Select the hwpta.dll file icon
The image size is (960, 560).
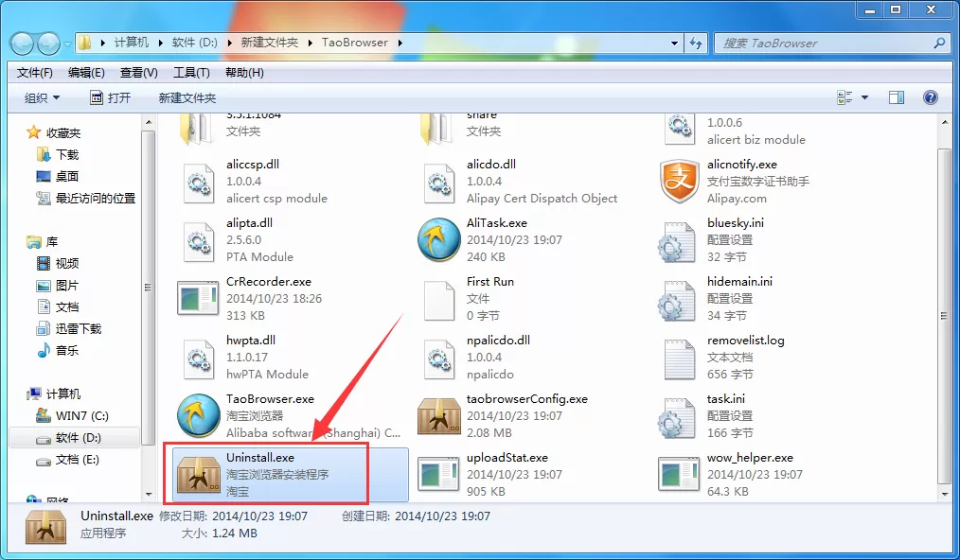point(199,358)
